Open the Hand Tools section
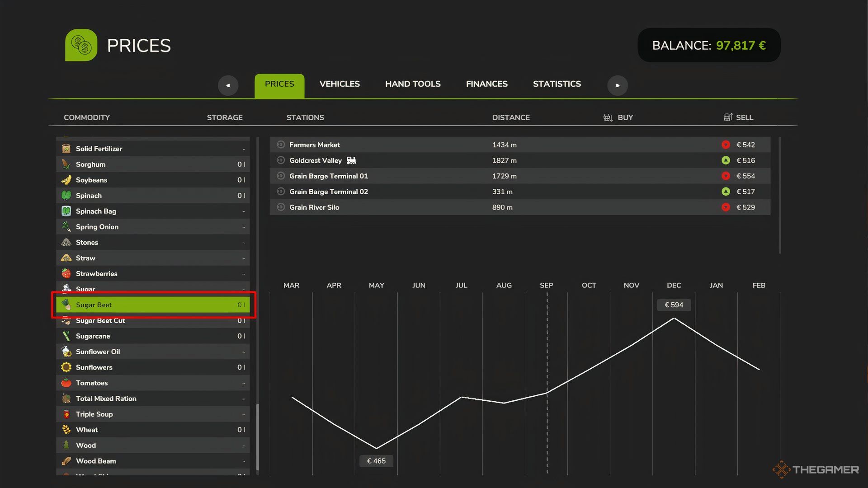 pyautogui.click(x=413, y=84)
